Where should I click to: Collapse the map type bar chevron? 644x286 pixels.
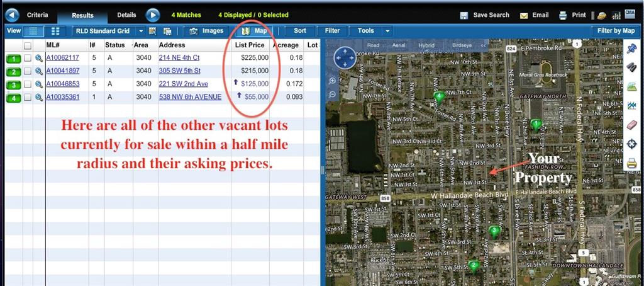tap(483, 45)
